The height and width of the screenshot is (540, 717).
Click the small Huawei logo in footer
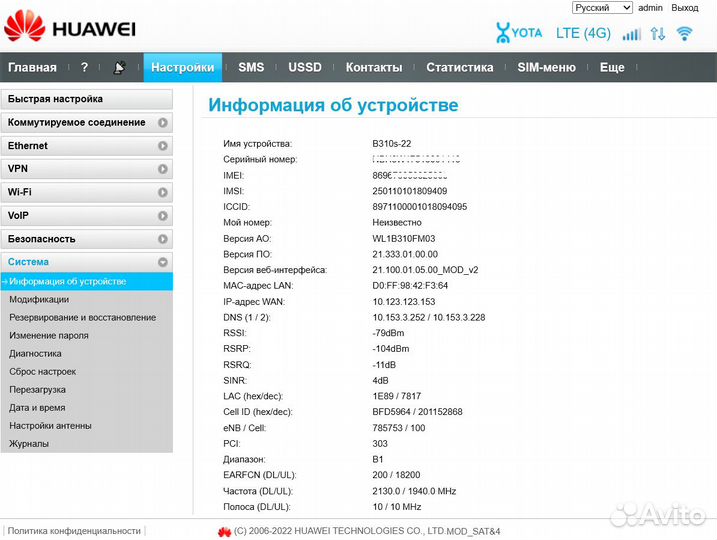click(x=224, y=531)
